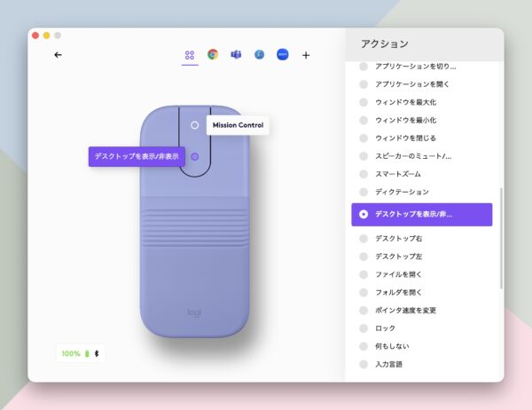The width and height of the screenshot is (532, 410).
Task: Select the upper mouse button circle marker
Action: coord(195,125)
